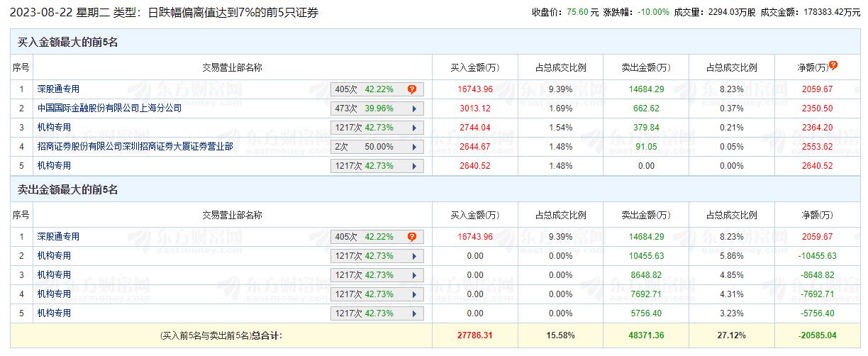Click the arrow icon in buy rank 3 机构专用 row
Viewport: 868px width, 356px height.
[x=413, y=128]
